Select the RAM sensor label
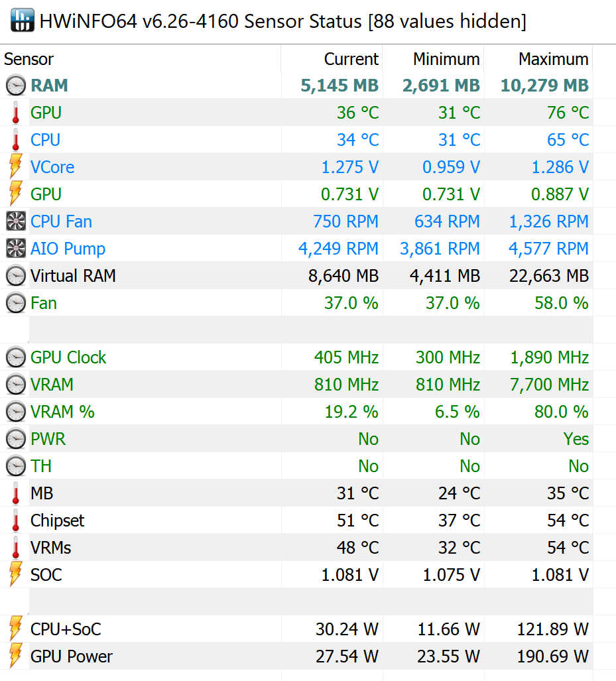This screenshot has height=681, width=616. click(x=49, y=86)
